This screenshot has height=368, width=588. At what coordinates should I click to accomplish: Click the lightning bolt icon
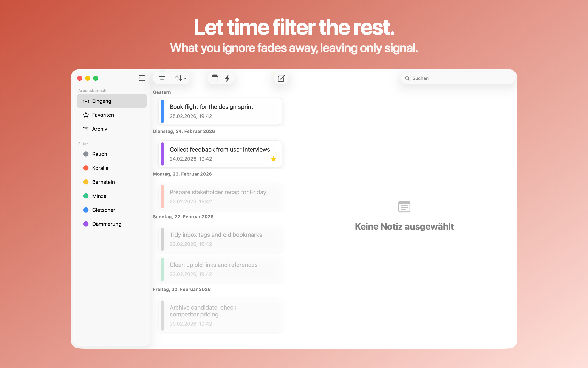(227, 78)
